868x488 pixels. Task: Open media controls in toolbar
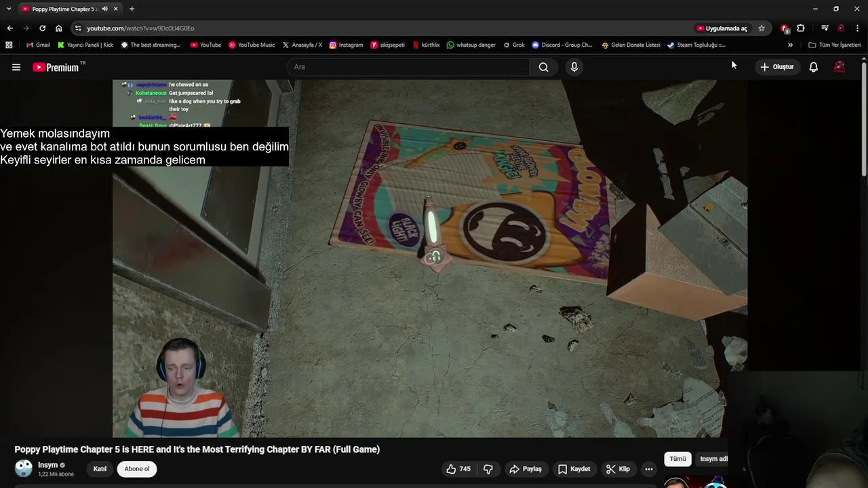point(825,28)
